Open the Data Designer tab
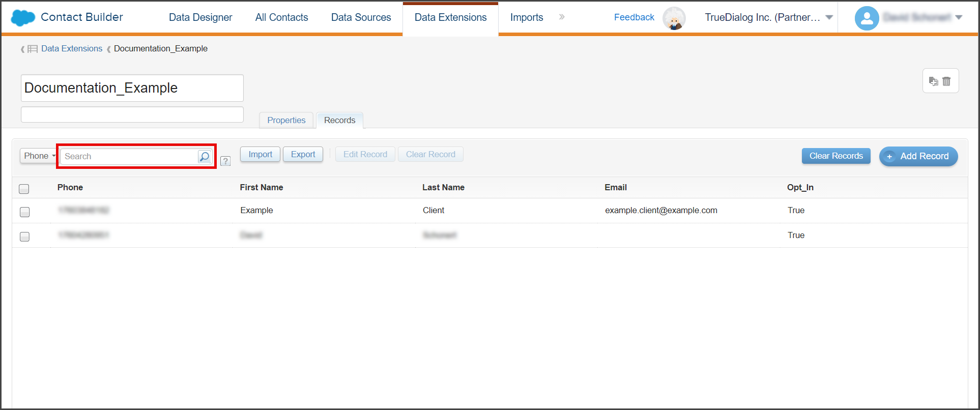 200,17
